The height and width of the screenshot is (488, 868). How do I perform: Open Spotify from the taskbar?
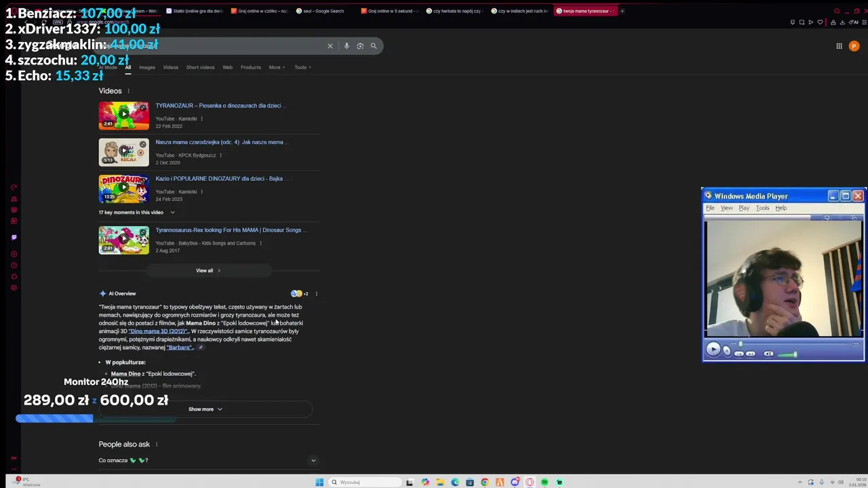coord(545,483)
